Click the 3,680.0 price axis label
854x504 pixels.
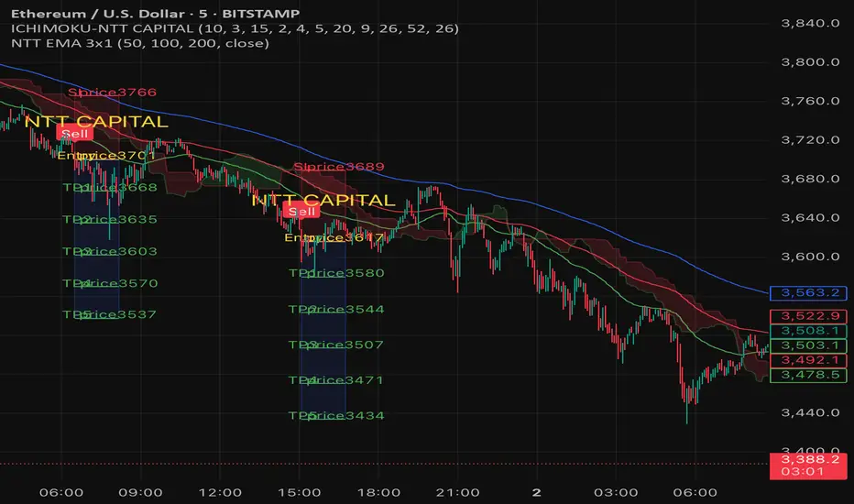pos(810,179)
